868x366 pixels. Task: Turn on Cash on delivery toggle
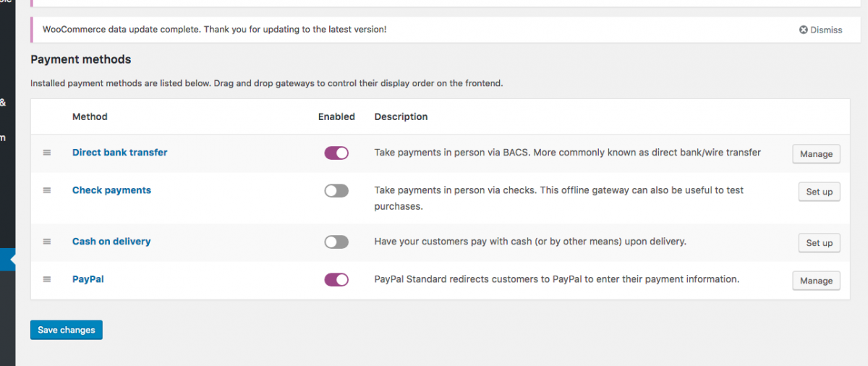[x=336, y=242]
